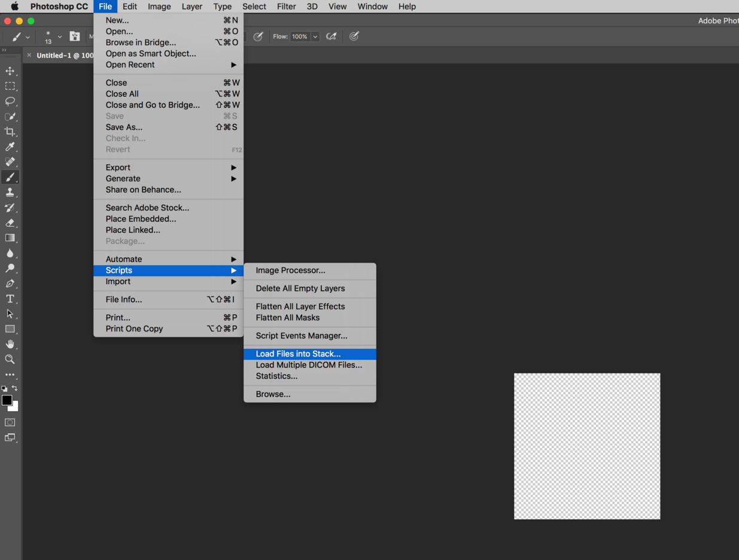Select the Zoom tool
Image resolution: width=739 pixels, height=560 pixels.
pos(10,360)
